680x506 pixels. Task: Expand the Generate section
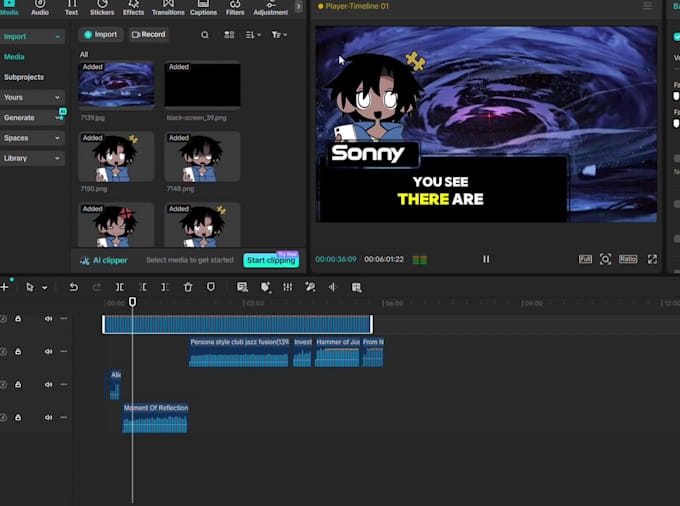(33, 118)
